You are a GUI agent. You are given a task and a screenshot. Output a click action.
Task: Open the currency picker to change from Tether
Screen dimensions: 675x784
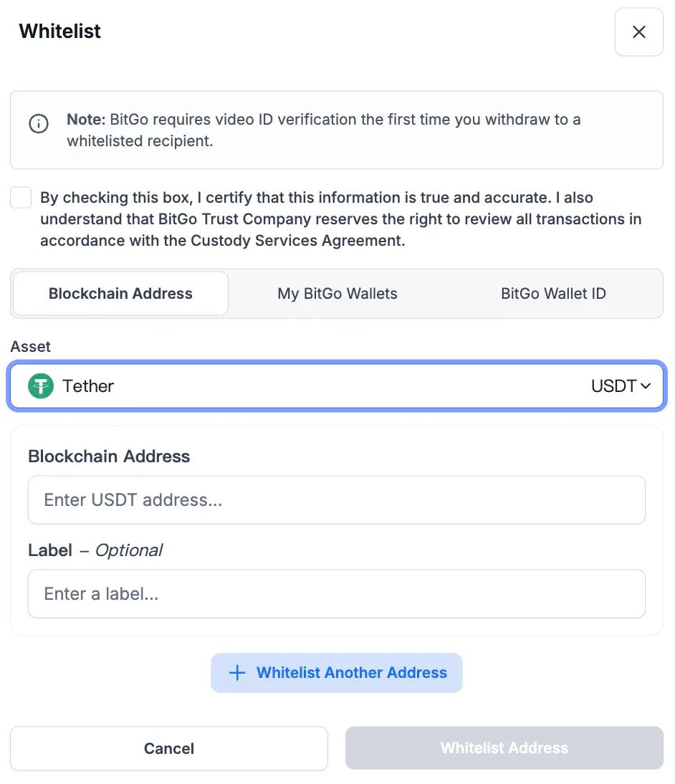point(337,386)
